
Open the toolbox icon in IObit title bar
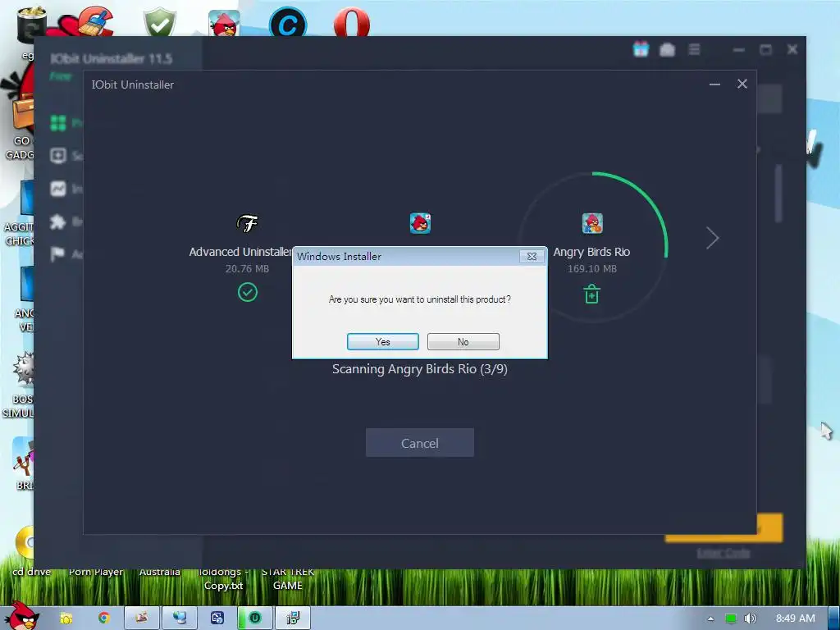667,50
